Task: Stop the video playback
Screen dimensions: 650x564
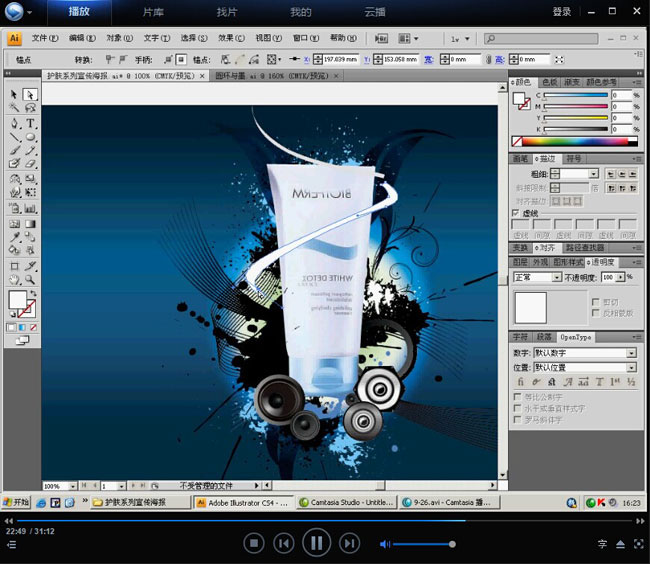Action: pos(254,543)
